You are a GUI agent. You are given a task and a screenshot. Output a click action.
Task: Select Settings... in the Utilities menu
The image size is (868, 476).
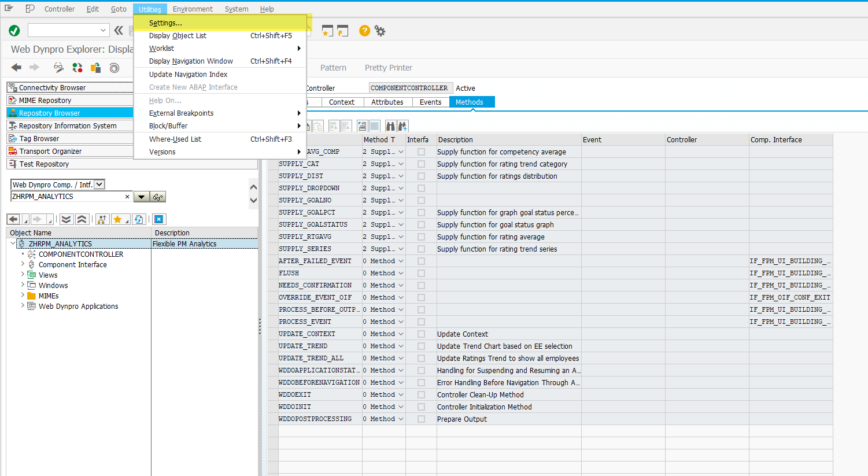click(x=220, y=23)
